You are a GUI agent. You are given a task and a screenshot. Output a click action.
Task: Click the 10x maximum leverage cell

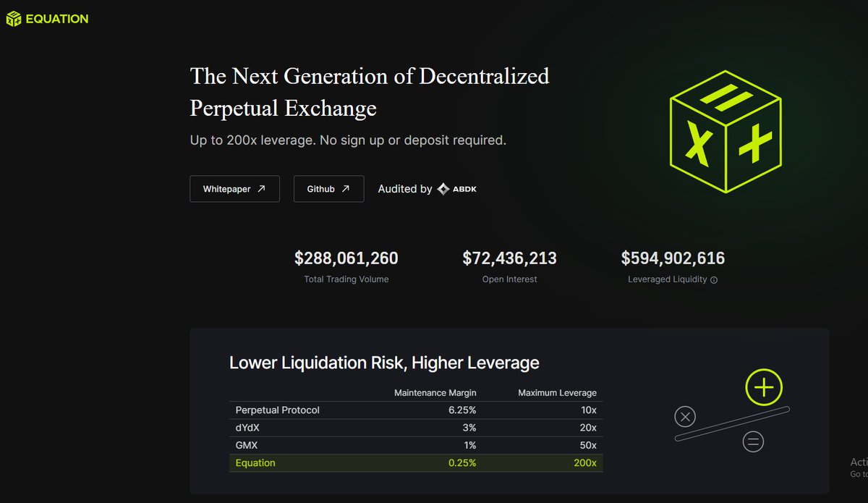point(589,410)
